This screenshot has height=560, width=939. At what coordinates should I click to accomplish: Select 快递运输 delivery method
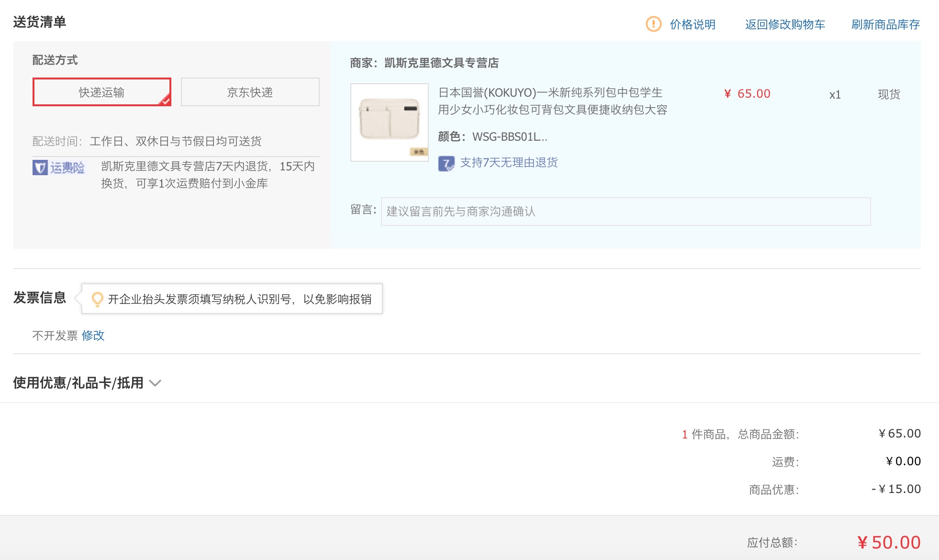[102, 92]
